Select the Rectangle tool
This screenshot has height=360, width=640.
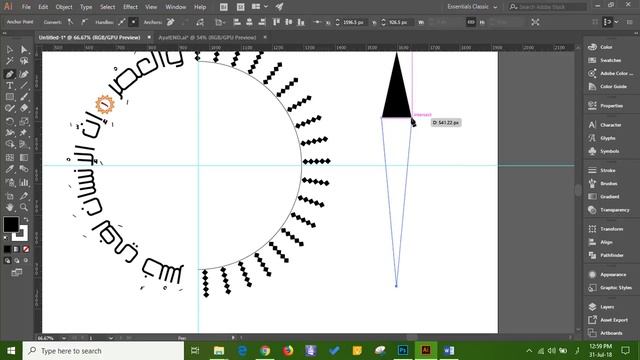pos(9,97)
